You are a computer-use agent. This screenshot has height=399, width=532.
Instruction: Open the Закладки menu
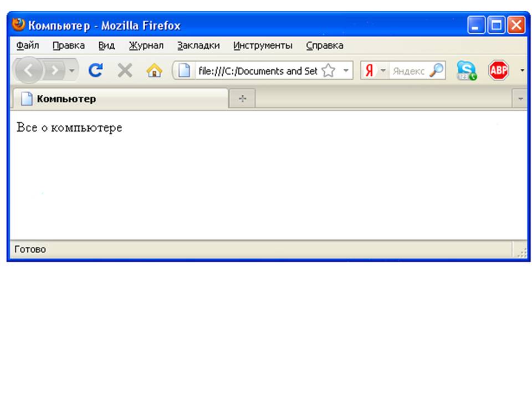coord(198,45)
